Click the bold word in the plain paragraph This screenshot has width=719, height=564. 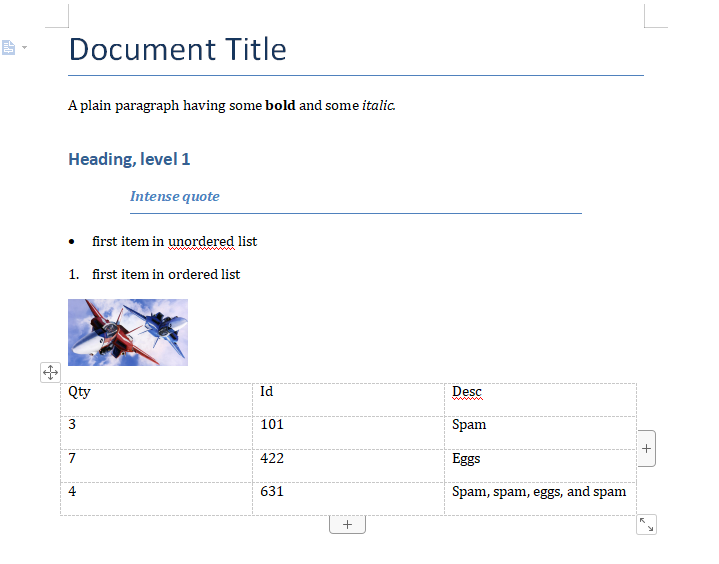[280, 105]
